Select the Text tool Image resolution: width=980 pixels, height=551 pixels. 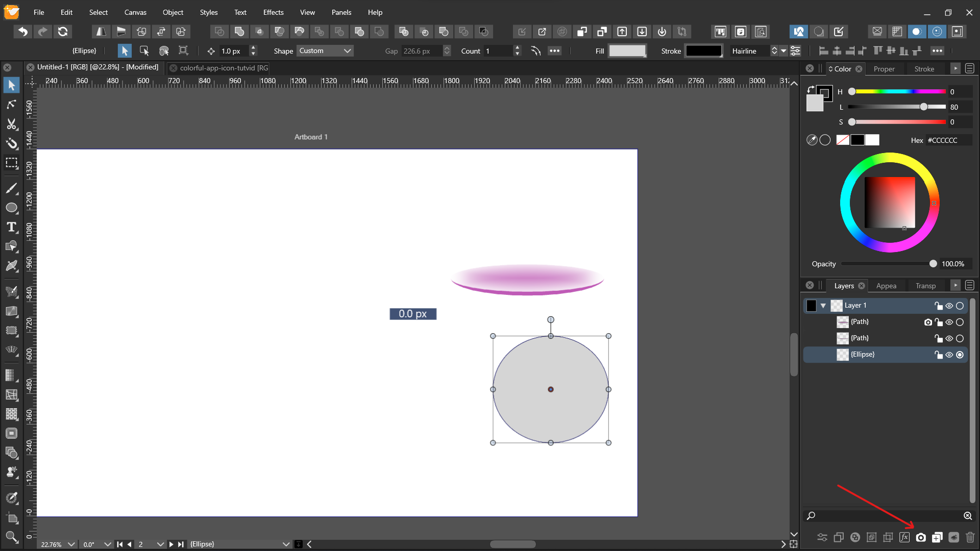pyautogui.click(x=11, y=227)
